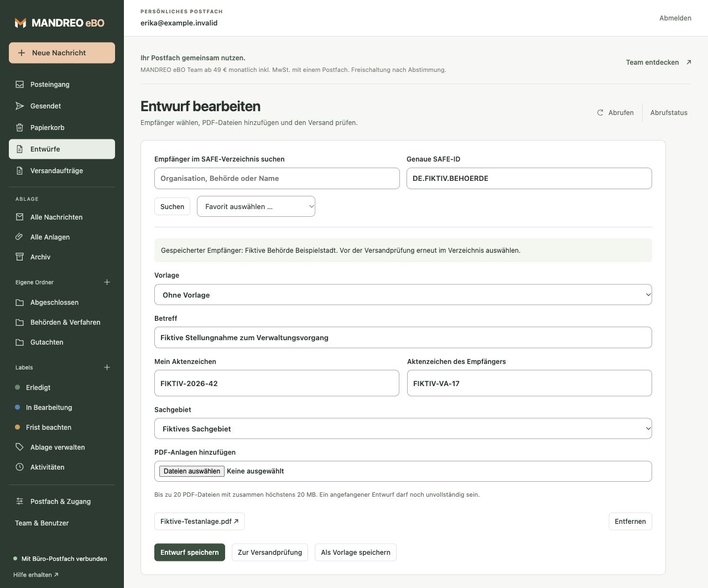Click the Betreff subject field

click(403, 338)
